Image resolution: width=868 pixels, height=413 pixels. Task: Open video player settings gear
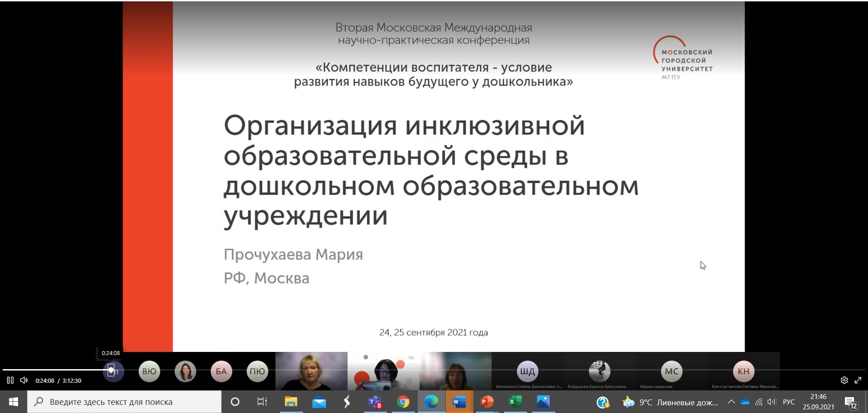[x=844, y=380]
